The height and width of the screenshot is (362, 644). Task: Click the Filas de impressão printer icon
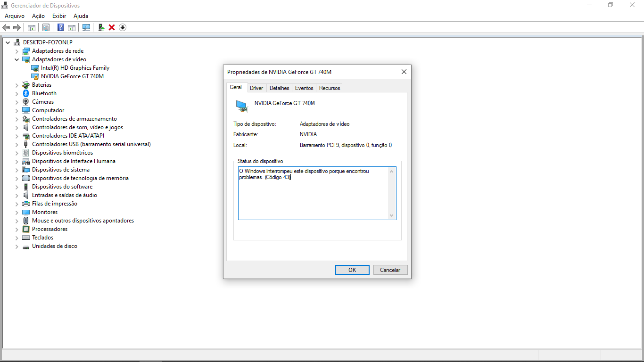coord(26,204)
